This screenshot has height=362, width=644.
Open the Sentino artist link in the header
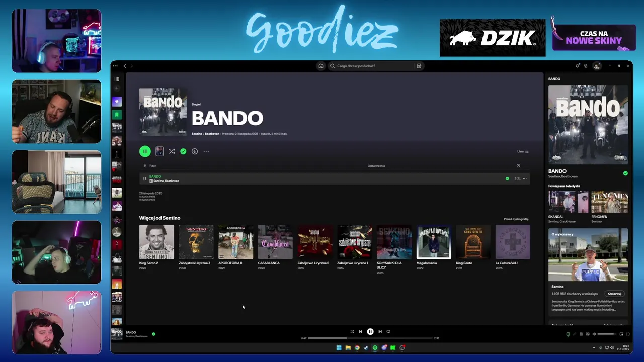(196, 134)
